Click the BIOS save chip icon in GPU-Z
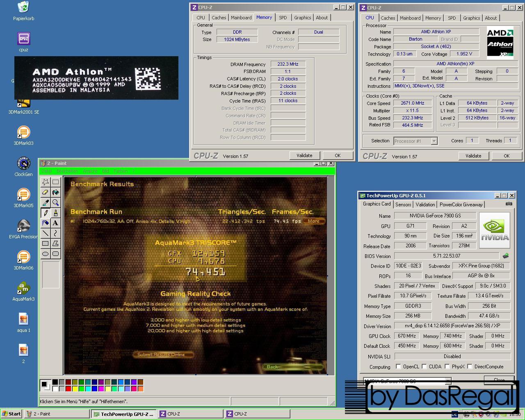Screen dimensions: 525x420 pos(505,256)
